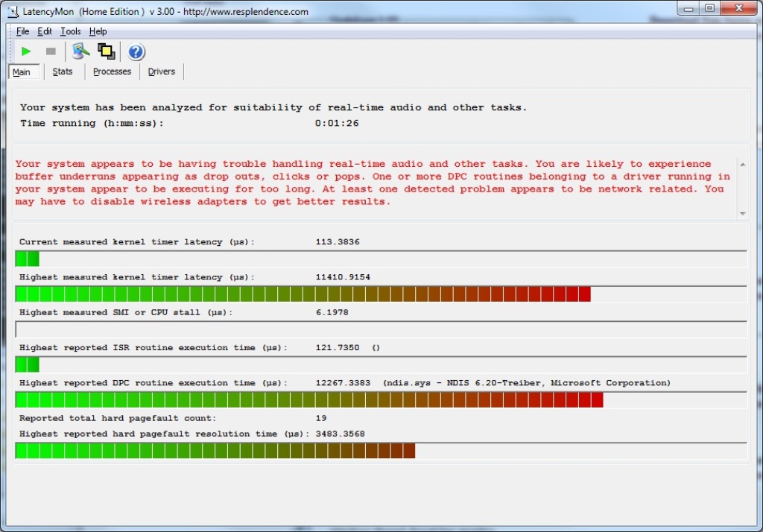The height and width of the screenshot is (532, 763).
Task: Click the ndis.sys driver name text
Action: point(527,383)
